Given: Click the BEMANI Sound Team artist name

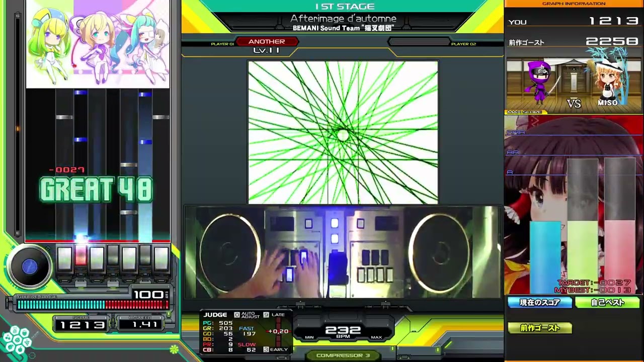Looking at the screenshot, I should [x=343, y=28].
